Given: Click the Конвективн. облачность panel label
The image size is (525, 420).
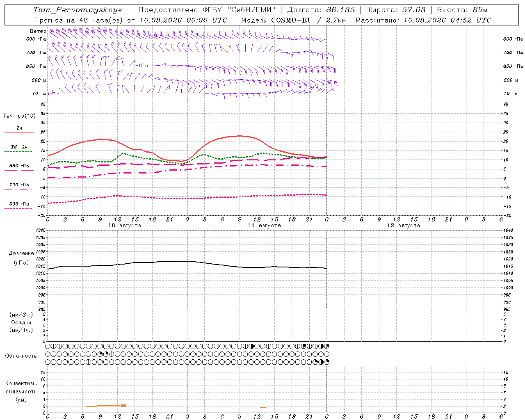Looking at the screenshot, I should 21,388.
